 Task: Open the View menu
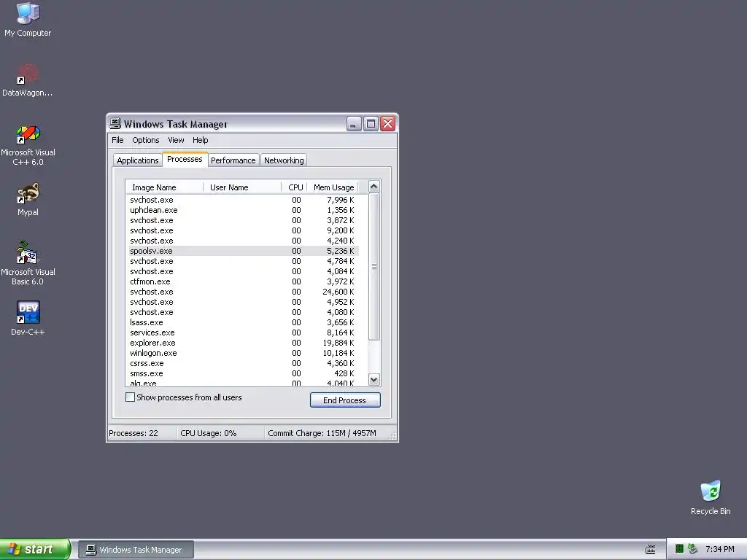[176, 140]
